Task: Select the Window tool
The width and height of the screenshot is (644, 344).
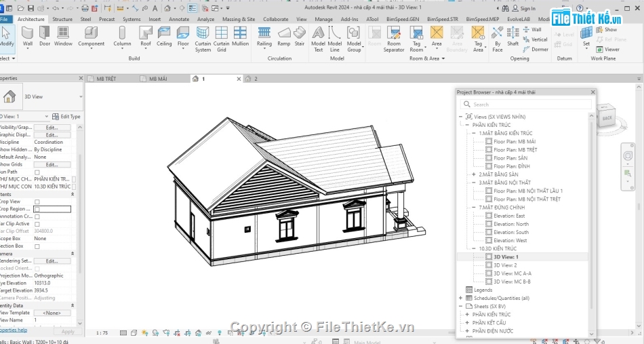Action: [x=63, y=36]
